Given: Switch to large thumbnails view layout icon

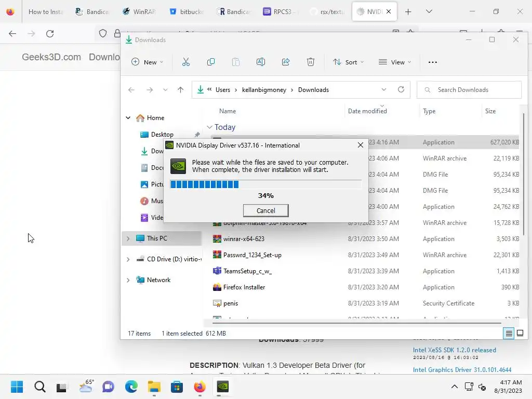Looking at the screenshot, I should [520, 333].
